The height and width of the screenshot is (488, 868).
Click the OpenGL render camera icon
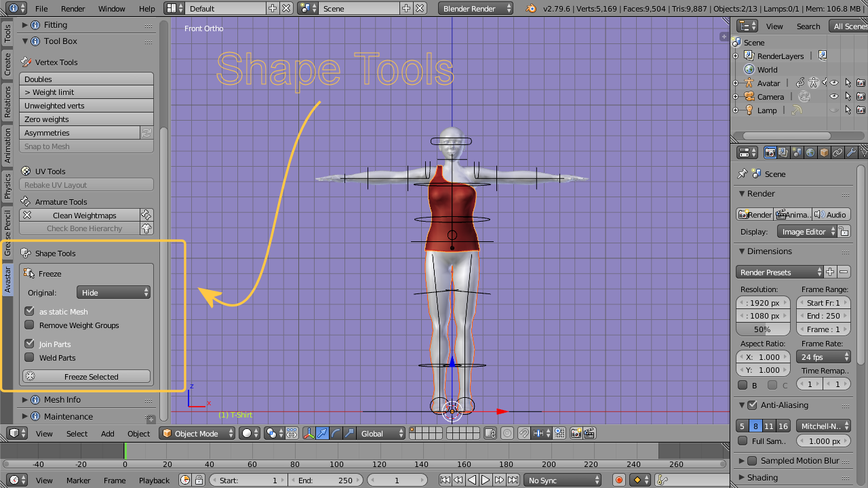[x=577, y=433]
